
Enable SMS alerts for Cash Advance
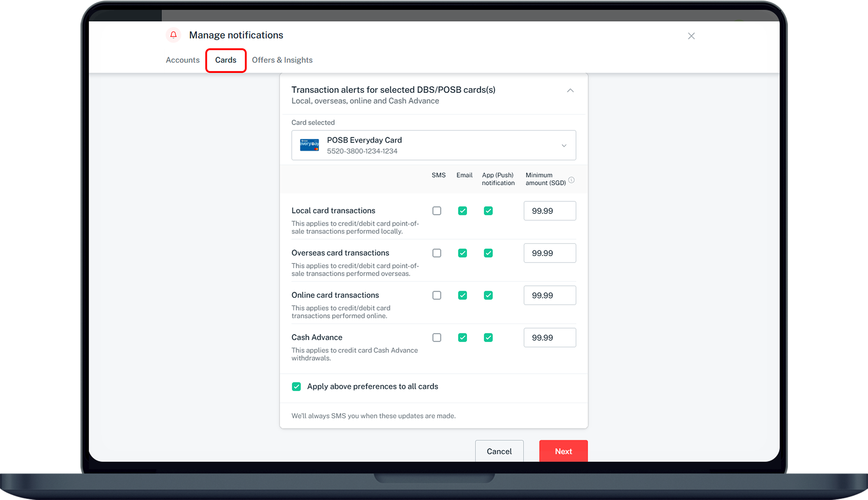437,338
